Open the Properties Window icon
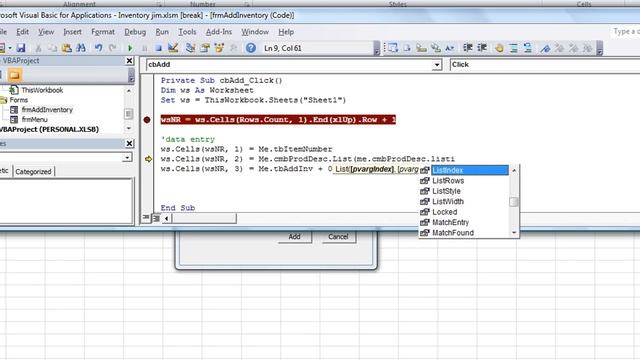 coord(205,48)
